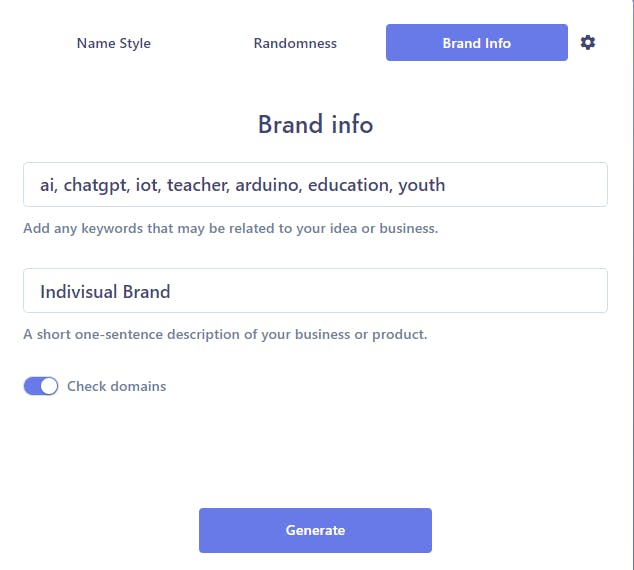
Task: Open the Randomness tab
Action: (295, 43)
